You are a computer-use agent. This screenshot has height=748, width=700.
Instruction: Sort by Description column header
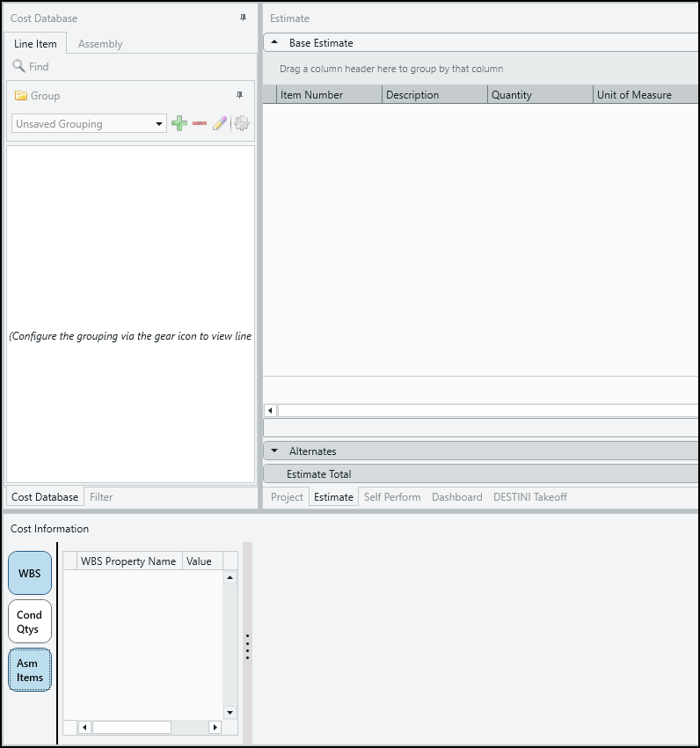click(x=434, y=94)
